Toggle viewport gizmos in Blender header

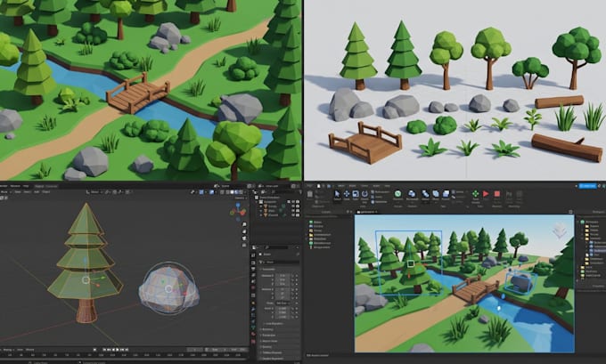[201, 192]
